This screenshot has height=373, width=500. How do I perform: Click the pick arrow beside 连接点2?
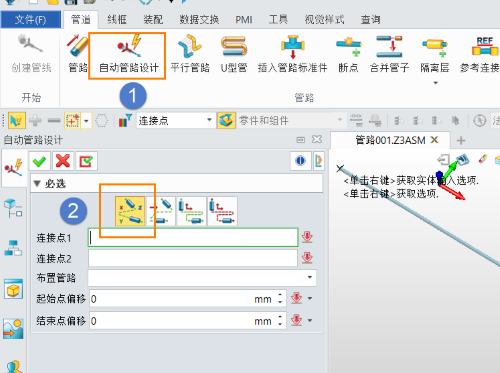307,258
